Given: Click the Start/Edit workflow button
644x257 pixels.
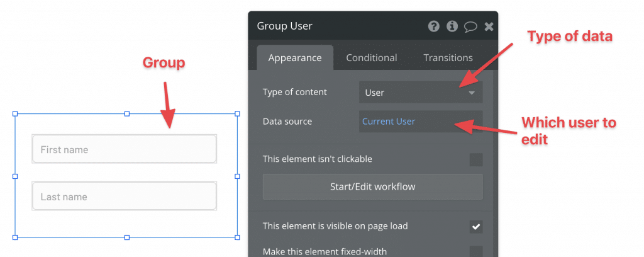Looking at the screenshot, I should (x=372, y=187).
